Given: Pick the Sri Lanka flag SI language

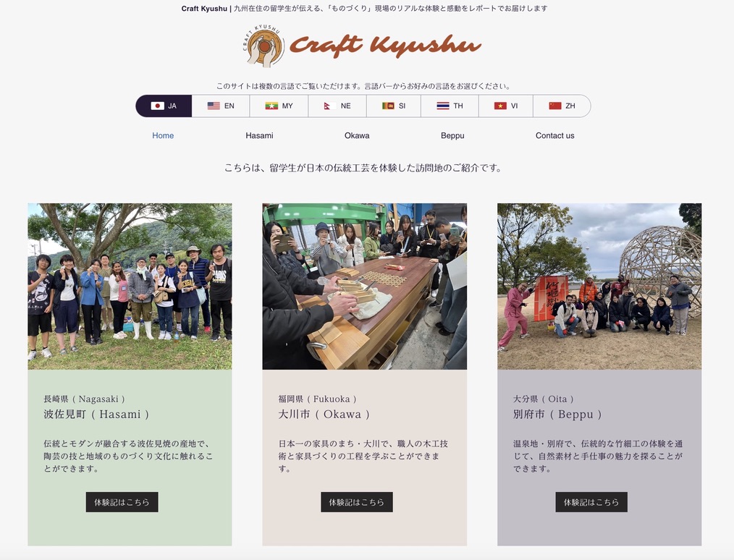Looking at the screenshot, I should coord(394,106).
